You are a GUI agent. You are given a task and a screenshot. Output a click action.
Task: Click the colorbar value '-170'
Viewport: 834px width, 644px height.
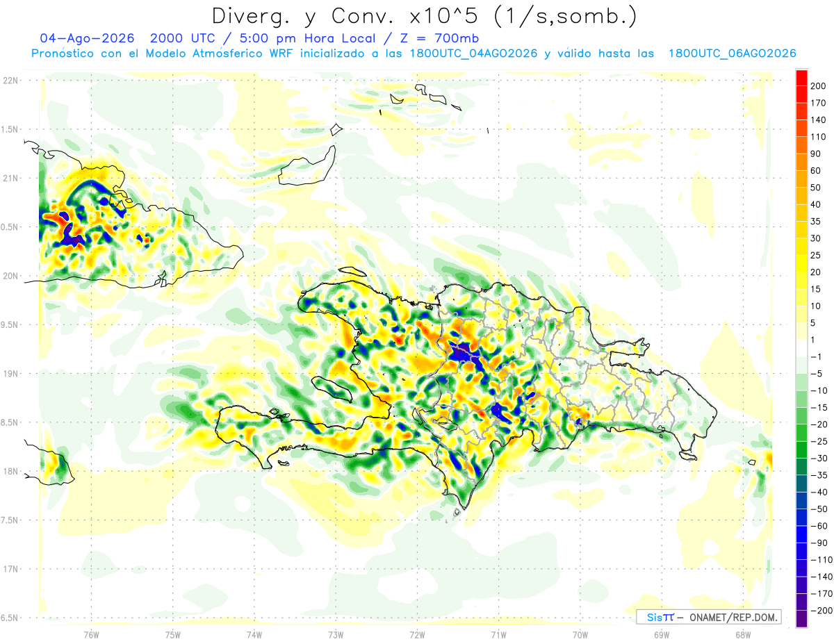[821, 593]
